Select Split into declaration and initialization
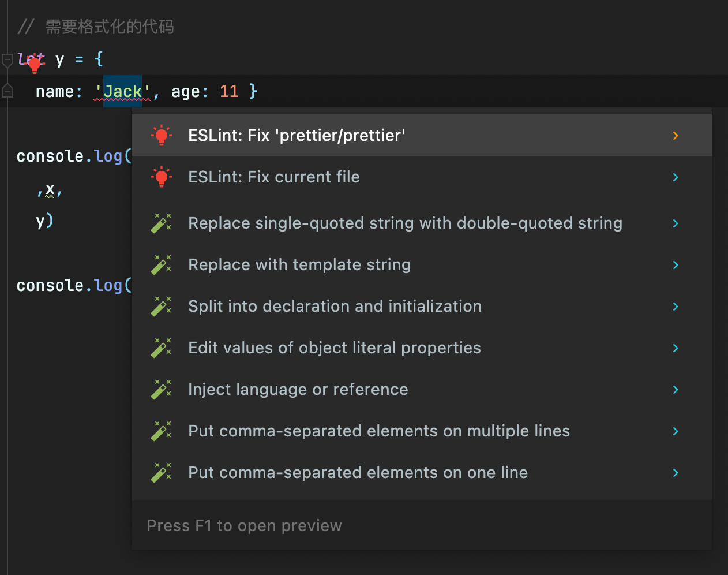This screenshot has width=728, height=575. [x=422, y=306]
